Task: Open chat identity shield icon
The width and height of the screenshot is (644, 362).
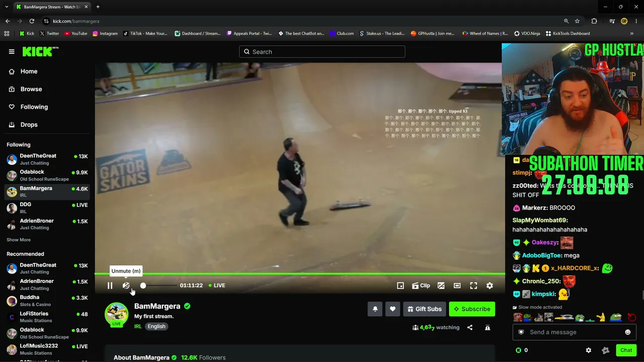Action: (x=521, y=332)
